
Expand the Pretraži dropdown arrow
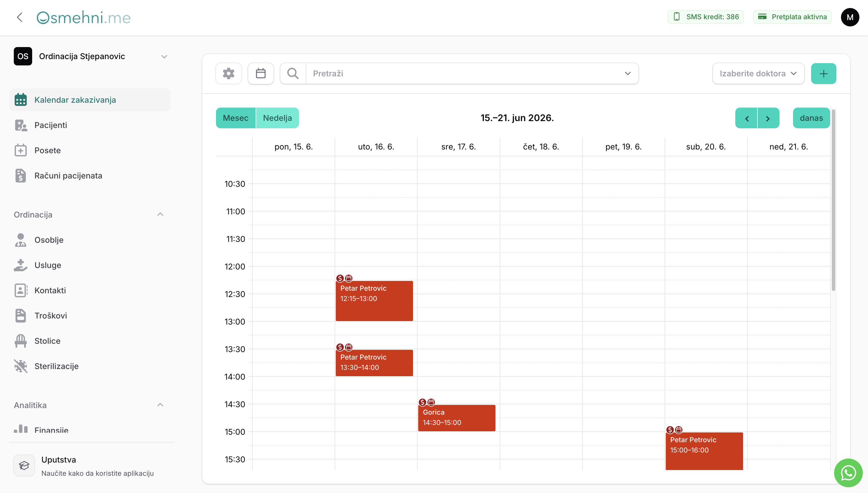coord(628,73)
